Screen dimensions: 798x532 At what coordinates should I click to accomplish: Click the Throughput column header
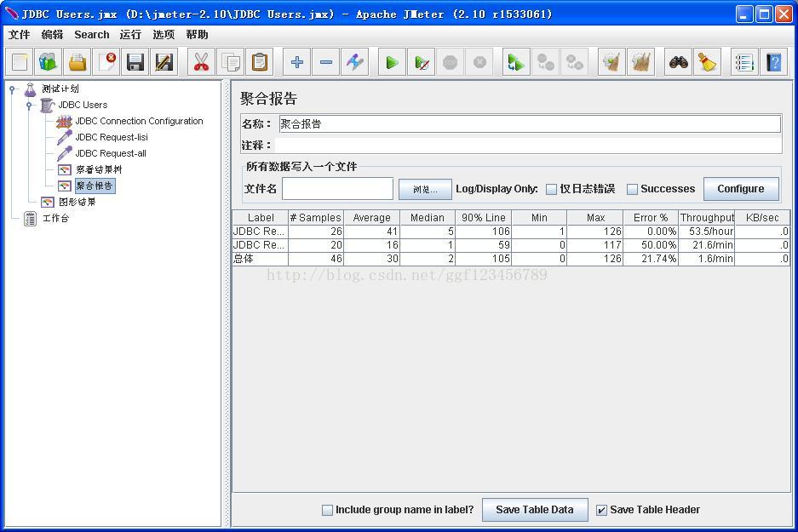pyautogui.click(x=706, y=218)
